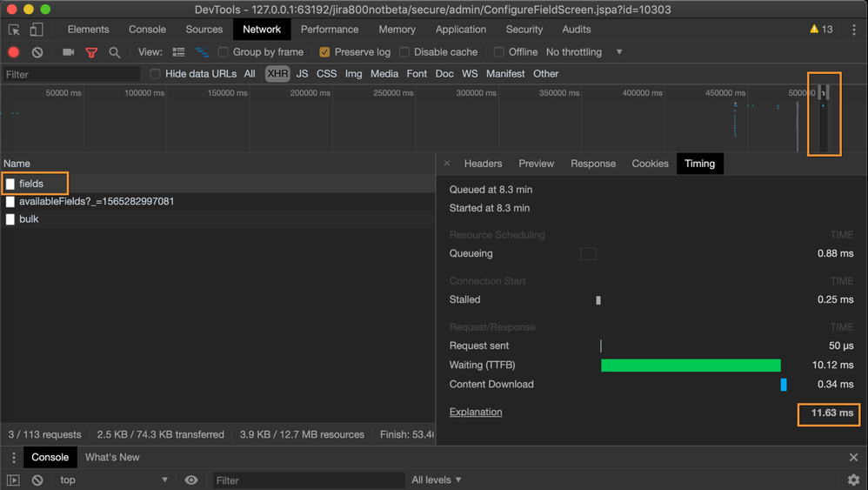The image size is (868, 490).
Task: Focus the console Filter input
Action: [x=309, y=480]
